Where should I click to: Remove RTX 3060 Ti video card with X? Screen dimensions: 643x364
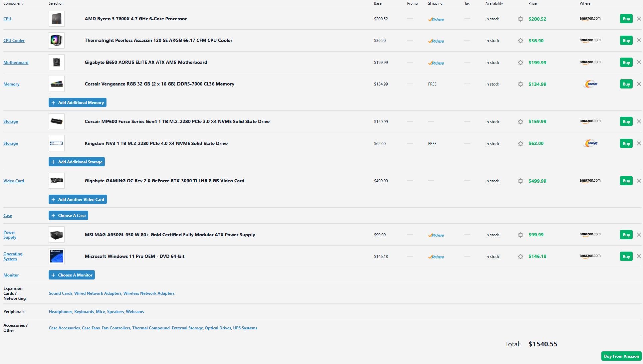tap(639, 181)
